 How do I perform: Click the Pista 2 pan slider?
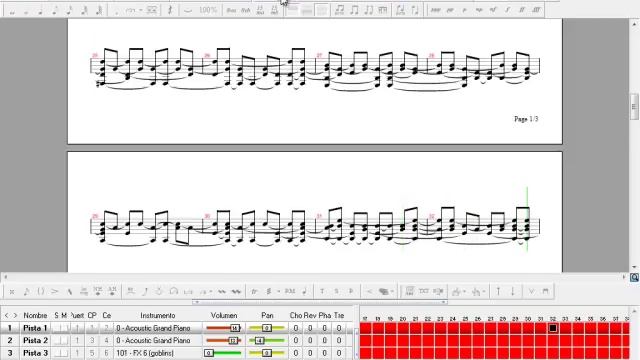tap(267, 340)
